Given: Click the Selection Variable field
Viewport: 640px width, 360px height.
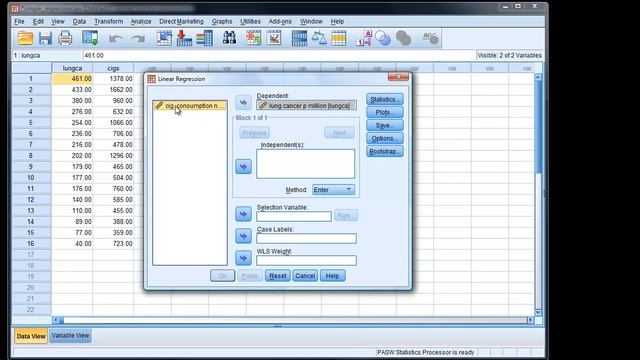Looking at the screenshot, I should click(x=294, y=216).
